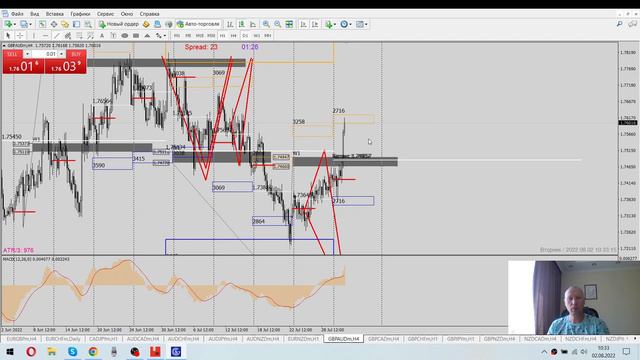The image size is (640, 360).
Task: Select the arrow cursor tool
Action: click(x=8, y=36)
